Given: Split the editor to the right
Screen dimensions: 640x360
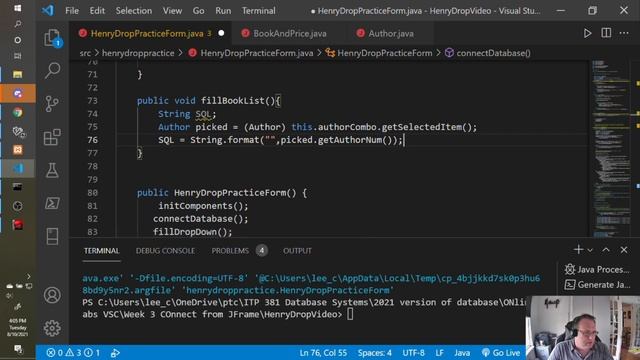Looking at the screenshot, I should pos(606,33).
